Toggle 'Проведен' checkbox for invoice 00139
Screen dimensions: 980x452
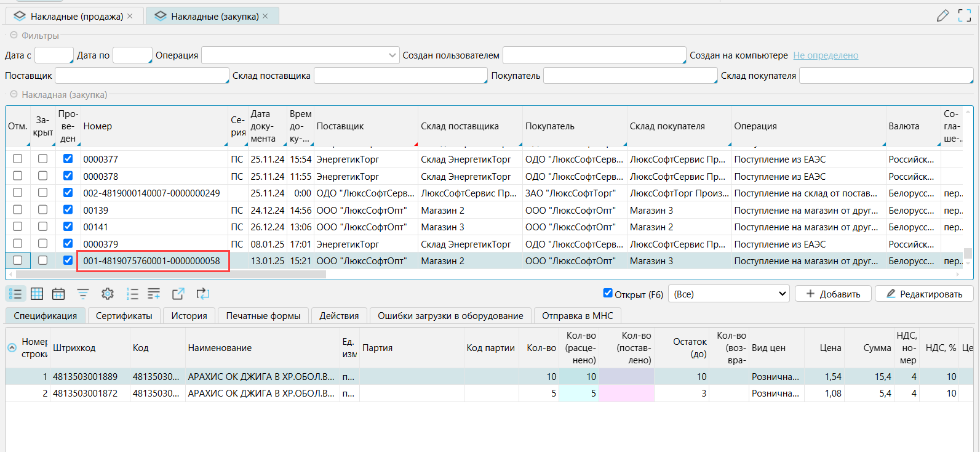68,210
